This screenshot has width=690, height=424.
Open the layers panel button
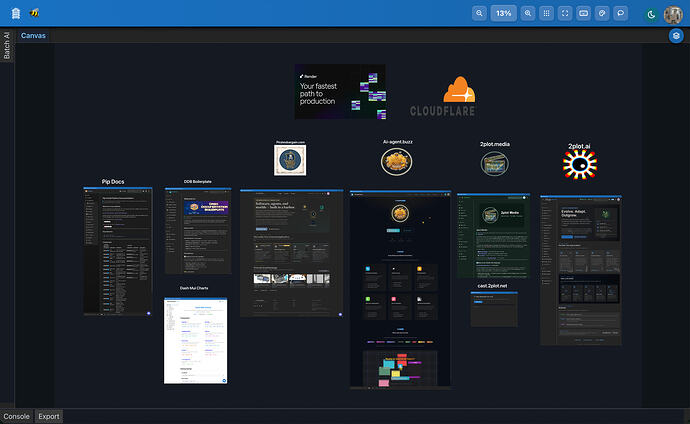coord(676,36)
